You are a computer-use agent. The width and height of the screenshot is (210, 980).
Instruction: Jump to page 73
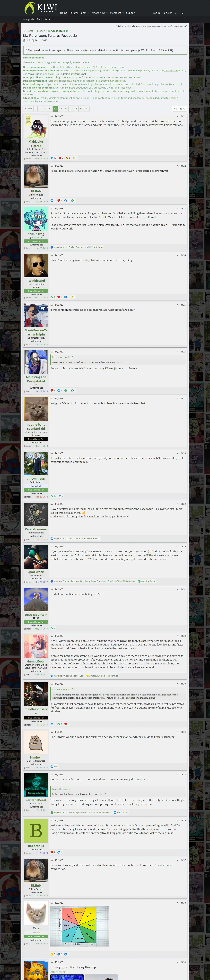[x=75, y=109]
